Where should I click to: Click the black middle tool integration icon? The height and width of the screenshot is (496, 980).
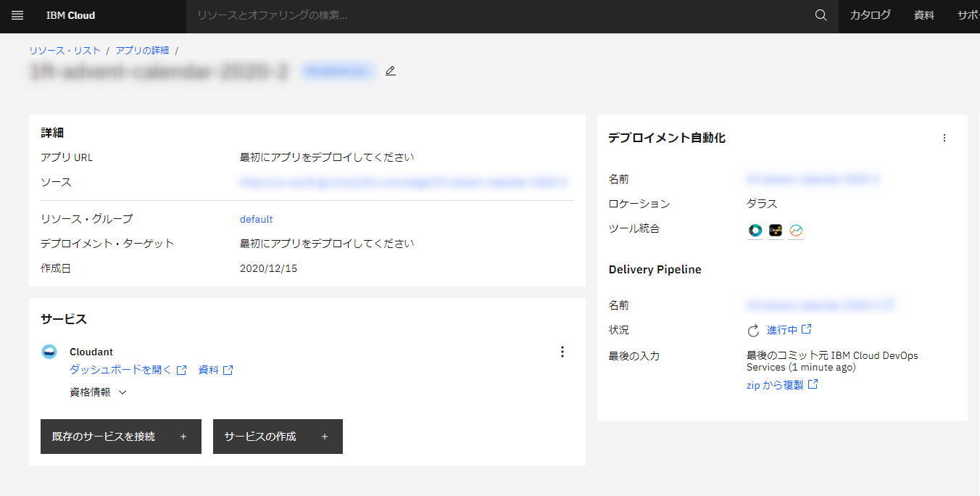pyautogui.click(x=776, y=231)
